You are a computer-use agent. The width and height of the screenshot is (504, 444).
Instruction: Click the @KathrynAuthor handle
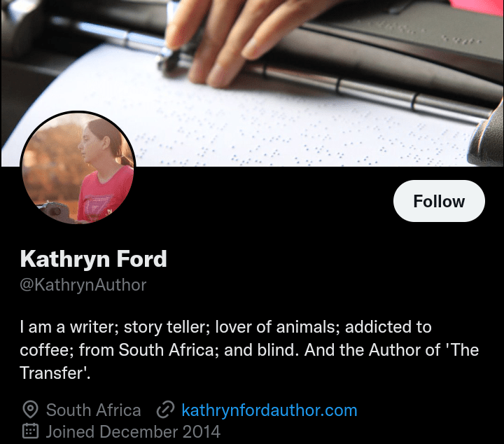click(x=83, y=285)
